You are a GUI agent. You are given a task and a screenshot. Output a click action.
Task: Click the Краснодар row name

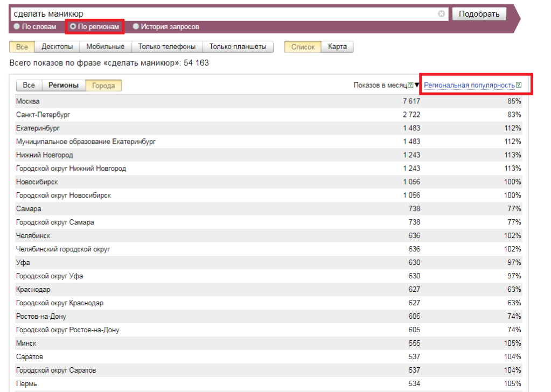point(33,290)
